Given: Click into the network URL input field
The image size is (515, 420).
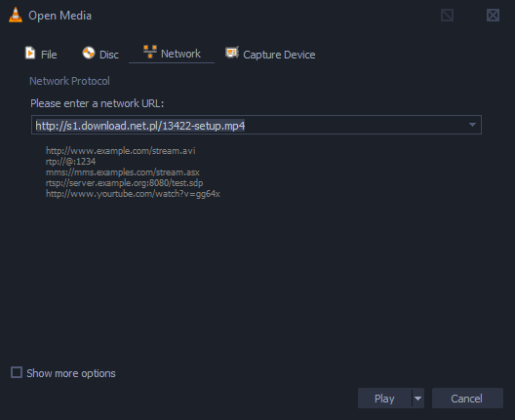Looking at the screenshot, I should [x=257, y=125].
